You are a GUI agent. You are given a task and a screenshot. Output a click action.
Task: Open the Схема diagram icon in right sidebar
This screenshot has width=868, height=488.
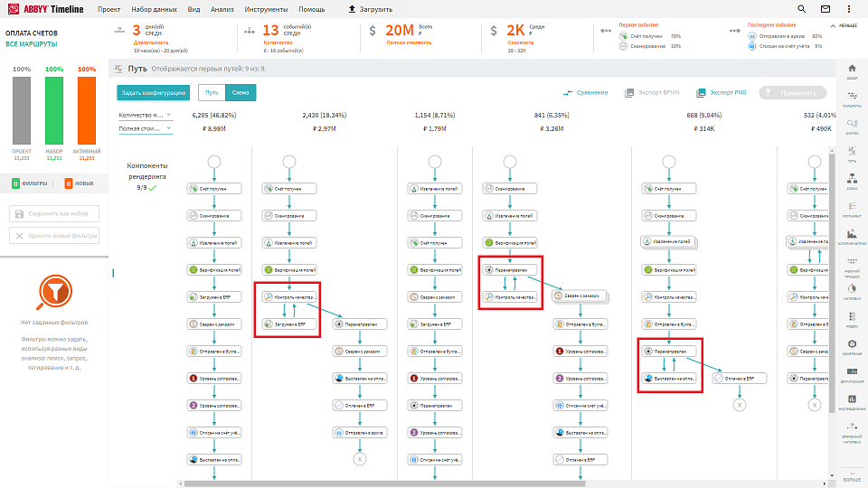[852, 178]
